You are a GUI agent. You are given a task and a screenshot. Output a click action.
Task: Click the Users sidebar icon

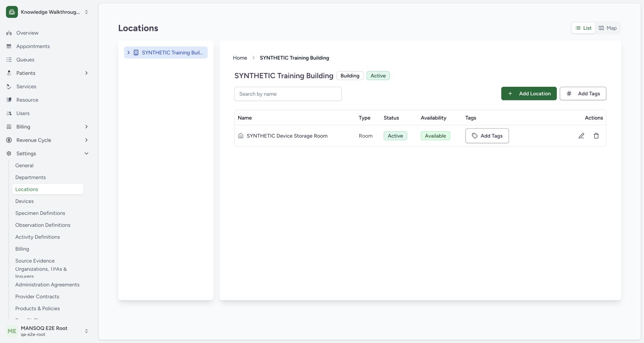[x=9, y=113]
